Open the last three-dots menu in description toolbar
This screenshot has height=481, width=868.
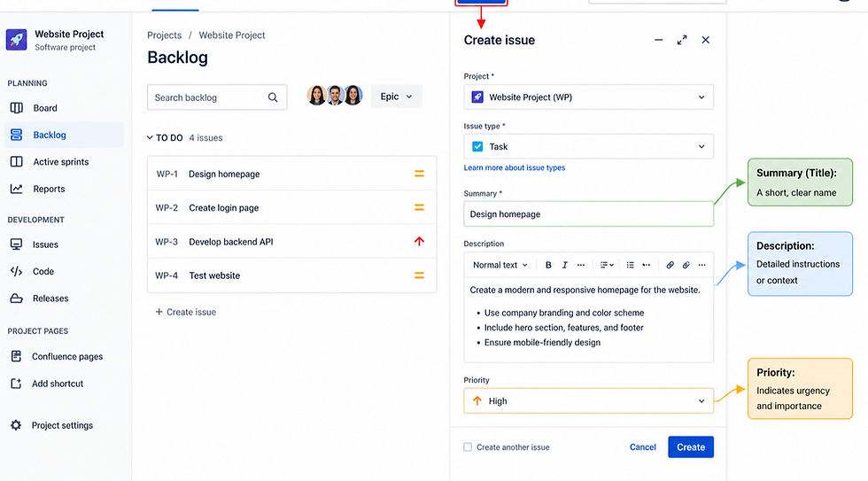701,265
